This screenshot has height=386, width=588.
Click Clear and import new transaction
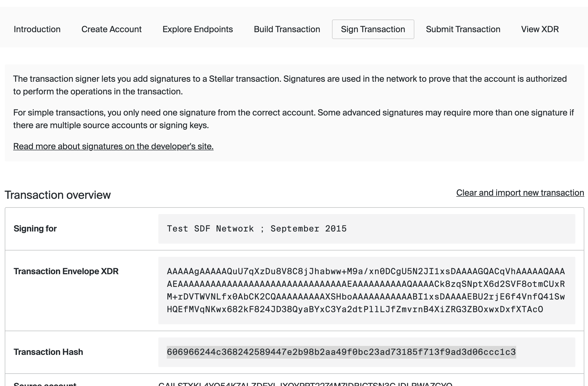[520, 193]
